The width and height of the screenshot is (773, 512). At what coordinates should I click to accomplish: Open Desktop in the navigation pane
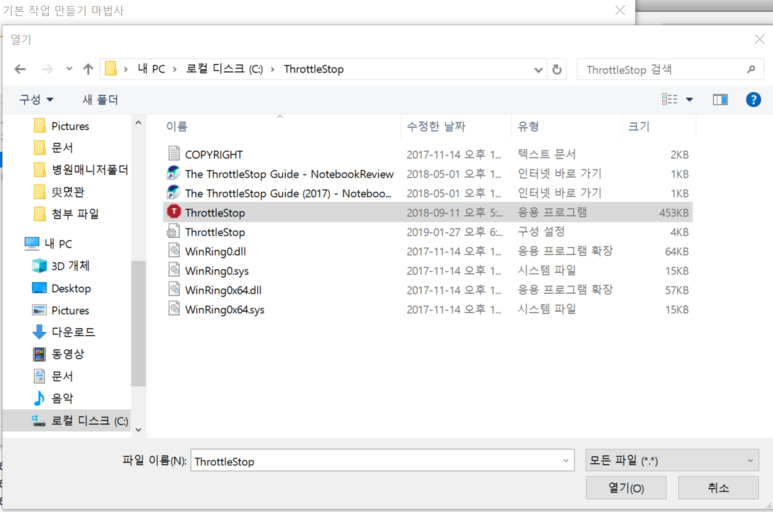62,288
